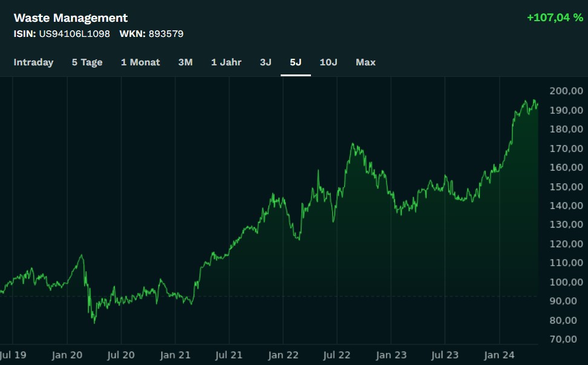The height and width of the screenshot is (365, 588).
Task: Click the Jan 22 marker on the time axis
Action: [283, 355]
